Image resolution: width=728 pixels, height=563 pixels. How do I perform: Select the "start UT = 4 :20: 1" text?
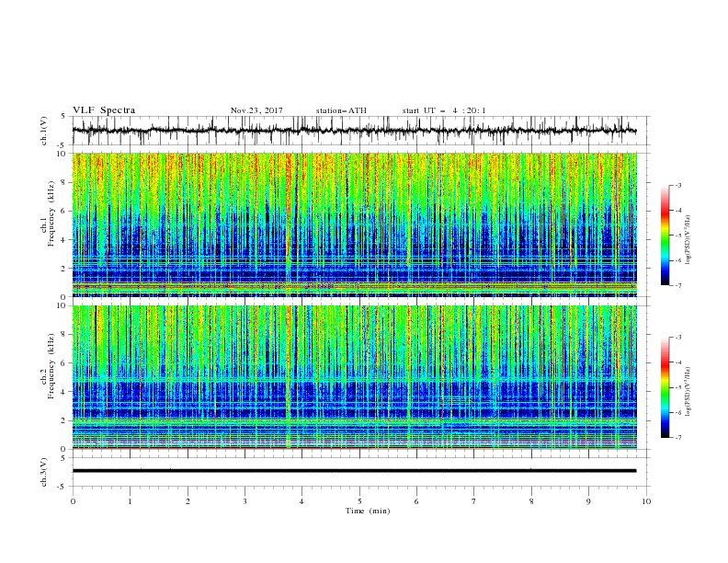(x=444, y=110)
